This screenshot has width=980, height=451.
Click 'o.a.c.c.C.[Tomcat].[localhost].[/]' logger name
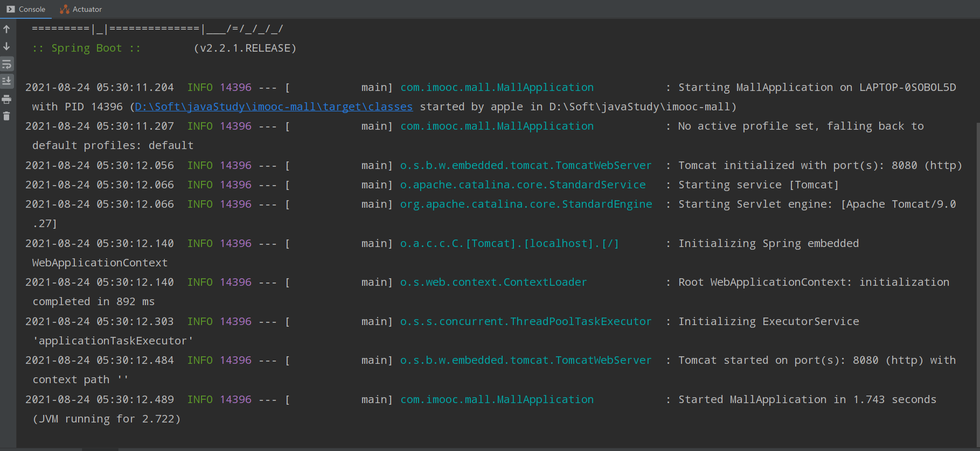pyautogui.click(x=509, y=243)
